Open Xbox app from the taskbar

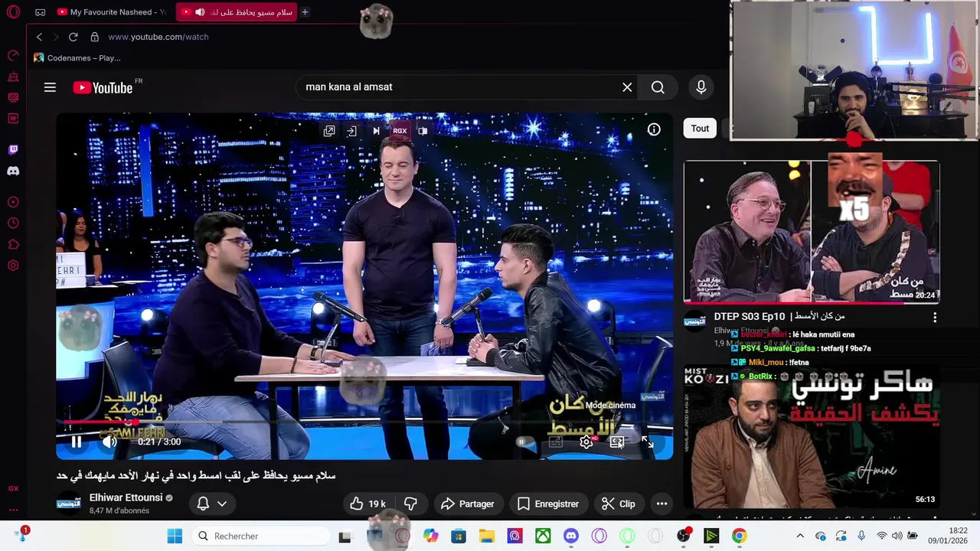pos(543,536)
